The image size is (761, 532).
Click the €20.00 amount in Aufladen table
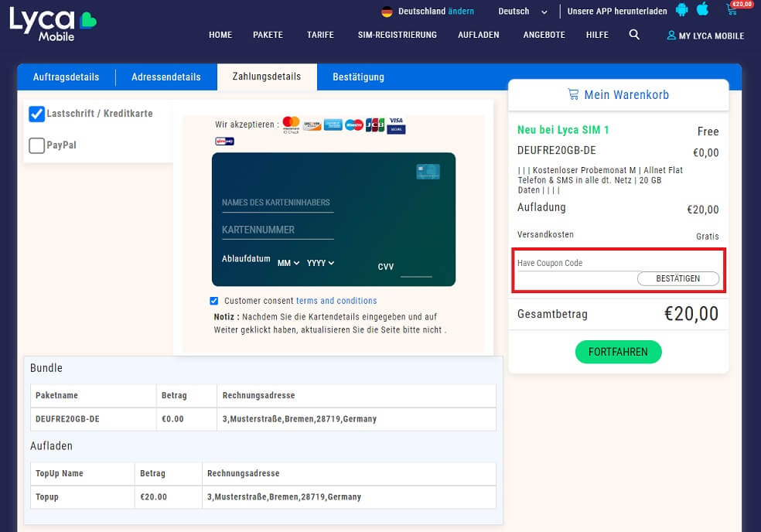coord(168,497)
